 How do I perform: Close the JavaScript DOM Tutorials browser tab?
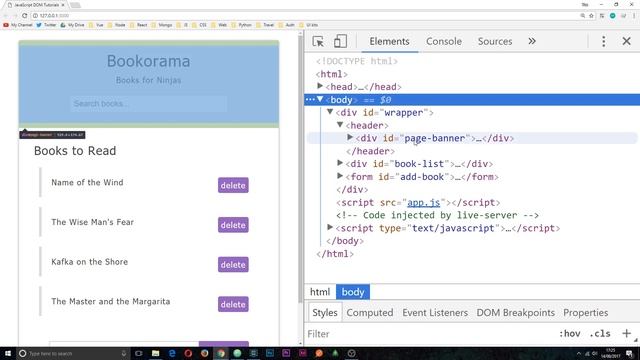pos(63,5)
